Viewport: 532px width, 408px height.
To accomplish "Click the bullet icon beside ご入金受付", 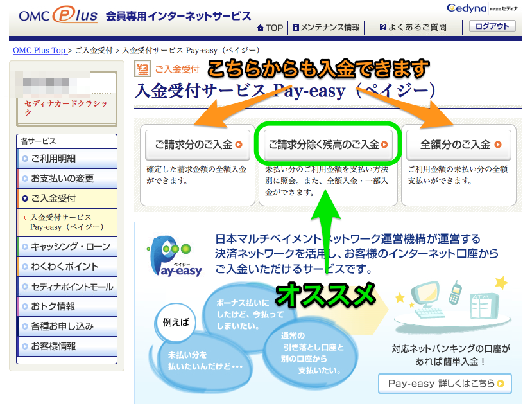I will pos(25,199).
